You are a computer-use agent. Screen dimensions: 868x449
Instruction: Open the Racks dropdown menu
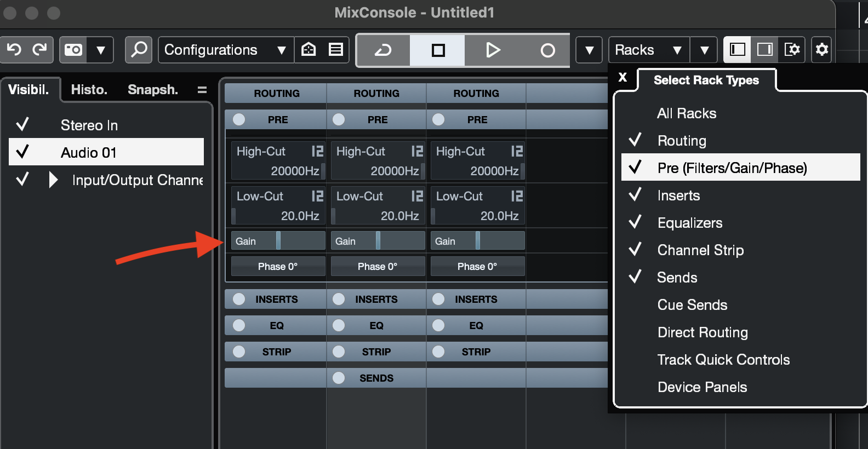pos(649,50)
